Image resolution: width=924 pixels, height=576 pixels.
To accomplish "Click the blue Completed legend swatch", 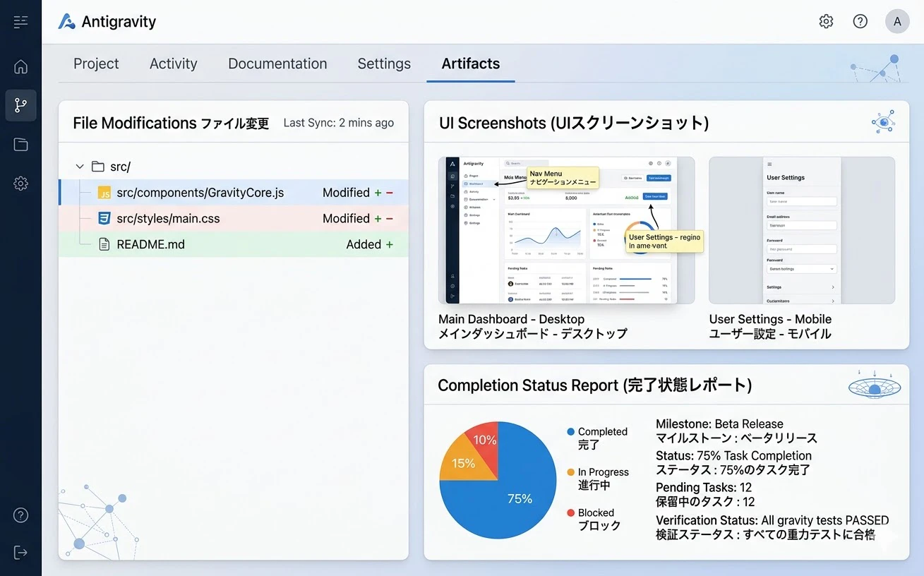I will 570,431.
